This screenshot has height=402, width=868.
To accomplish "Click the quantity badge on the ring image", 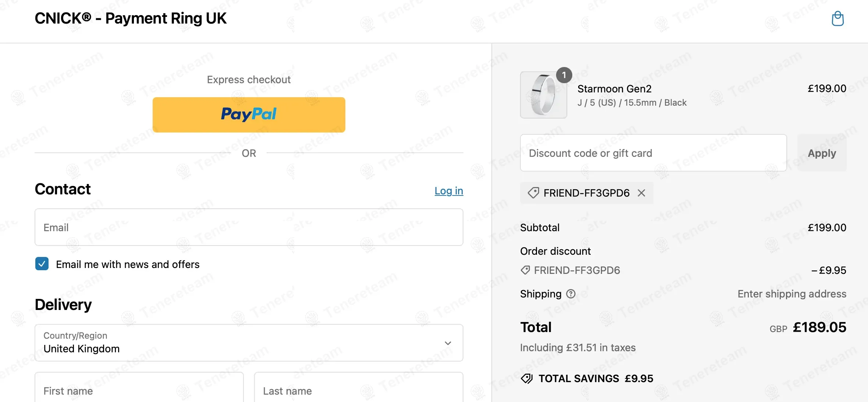I will 564,75.
